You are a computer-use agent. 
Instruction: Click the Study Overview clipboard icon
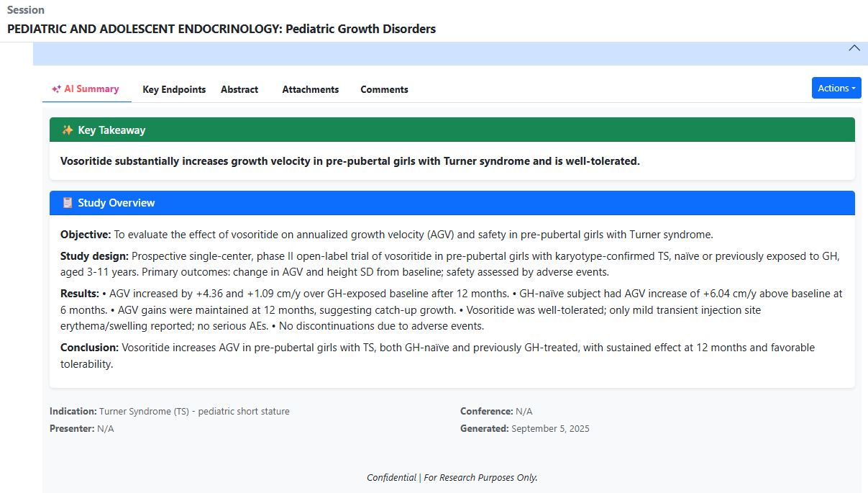pos(67,203)
